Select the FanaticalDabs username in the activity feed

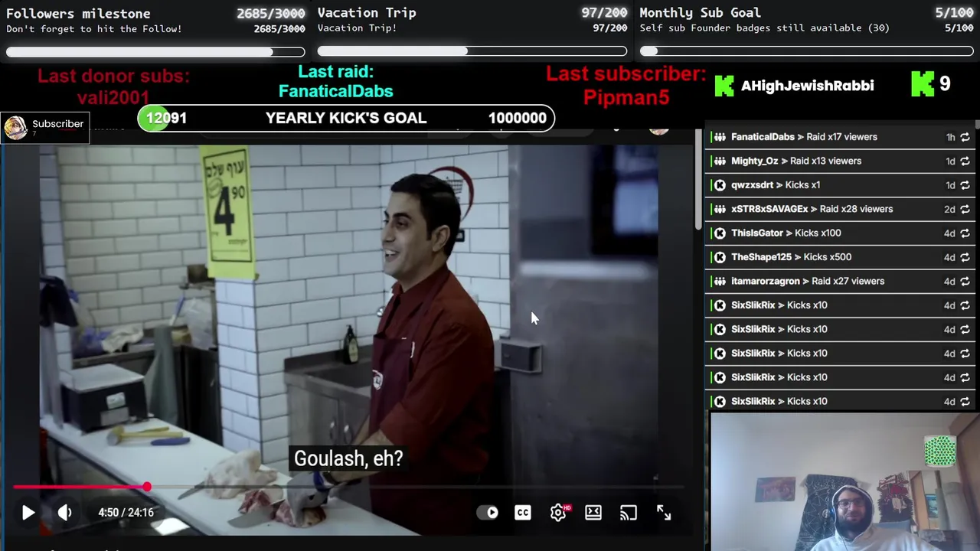(x=763, y=137)
